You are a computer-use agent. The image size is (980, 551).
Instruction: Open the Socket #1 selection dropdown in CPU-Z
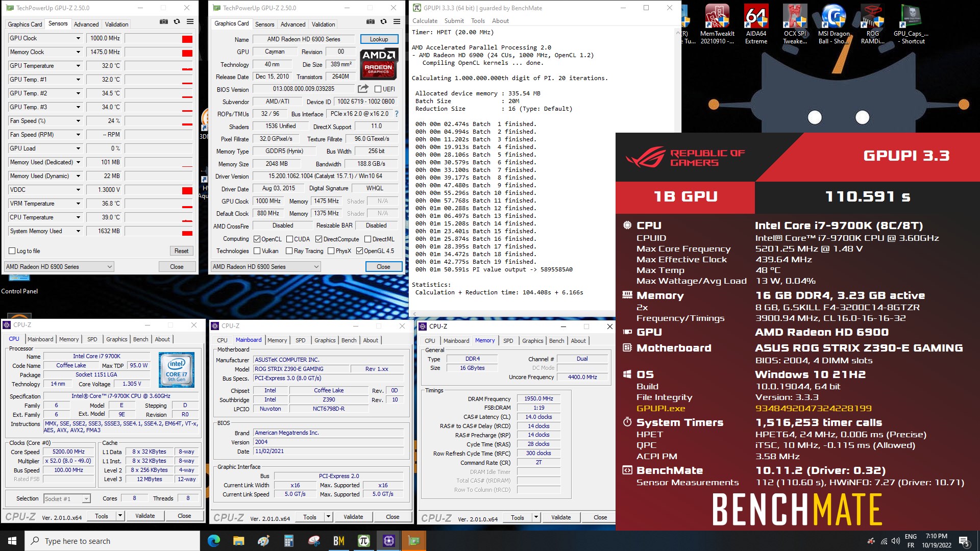(x=67, y=498)
